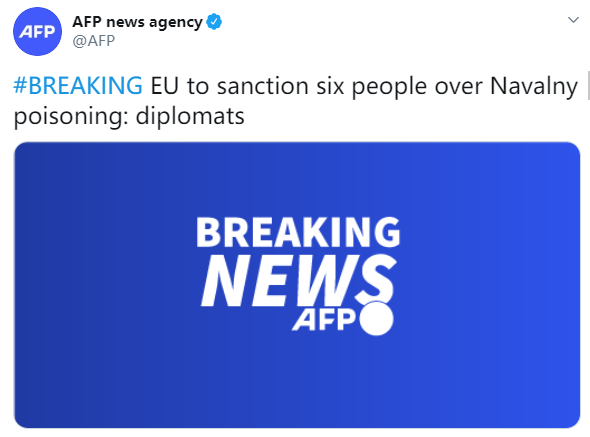Click the bold BREAKING word in the image

tap(298, 232)
